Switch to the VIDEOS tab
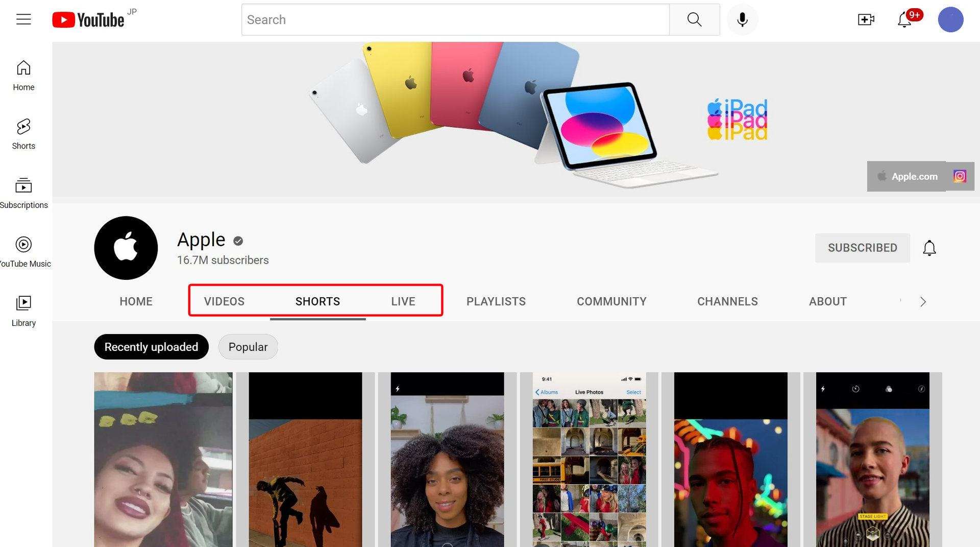980x547 pixels. (x=224, y=301)
